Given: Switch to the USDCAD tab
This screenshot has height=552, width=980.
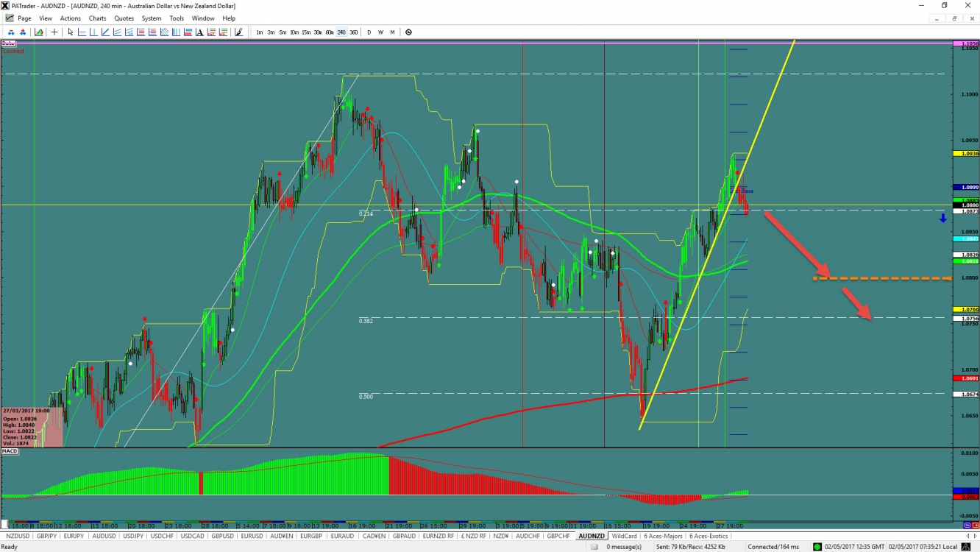Looking at the screenshot, I should (x=192, y=536).
